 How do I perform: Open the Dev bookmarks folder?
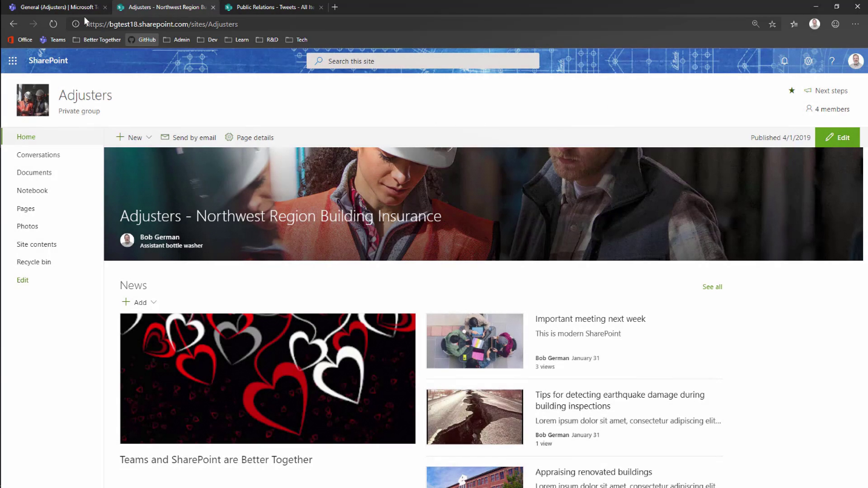[207, 39]
